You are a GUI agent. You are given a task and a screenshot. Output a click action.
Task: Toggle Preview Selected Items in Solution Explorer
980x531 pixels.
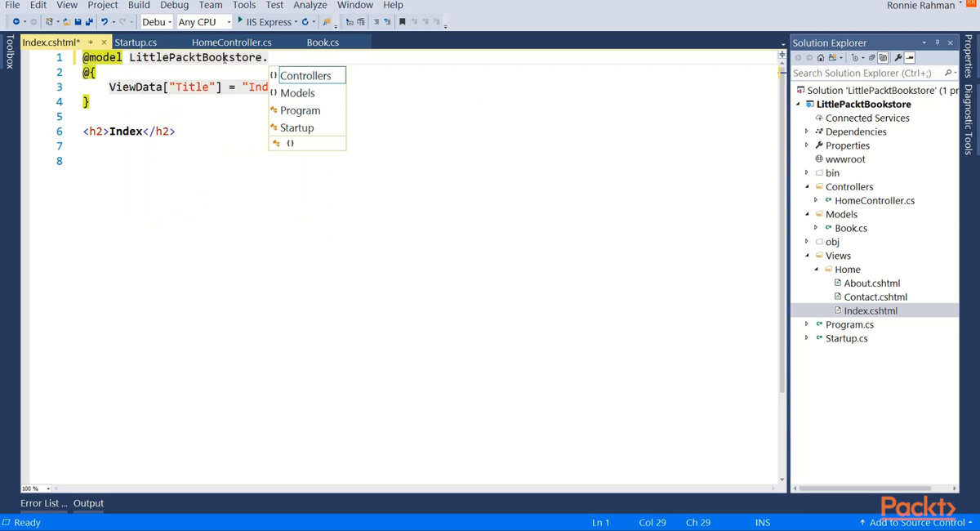click(x=910, y=57)
